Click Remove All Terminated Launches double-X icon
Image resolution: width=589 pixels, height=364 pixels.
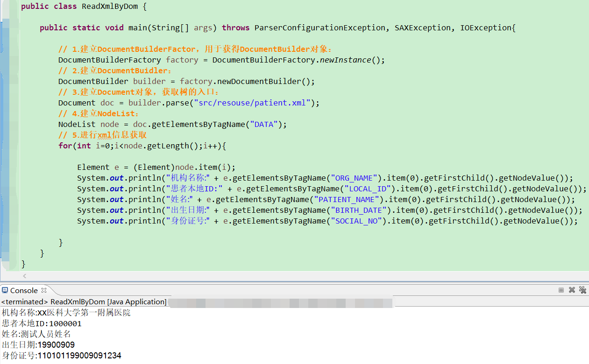pyautogui.click(x=582, y=290)
